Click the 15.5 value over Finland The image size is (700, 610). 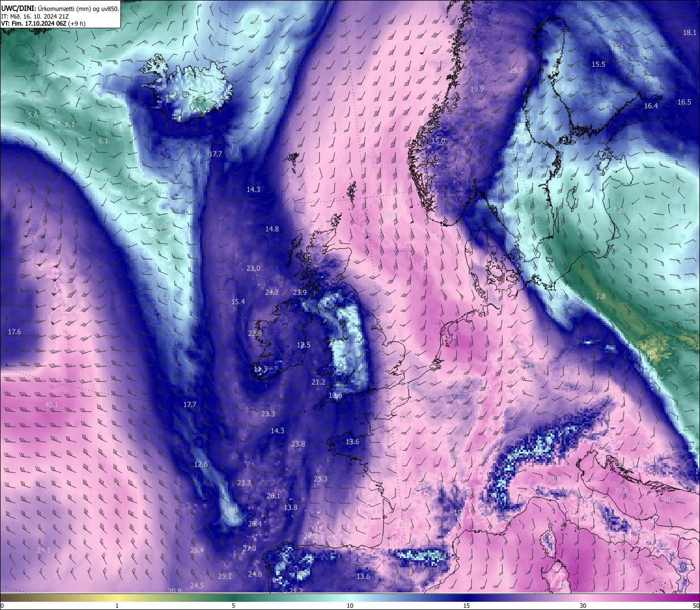[x=598, y=65]
